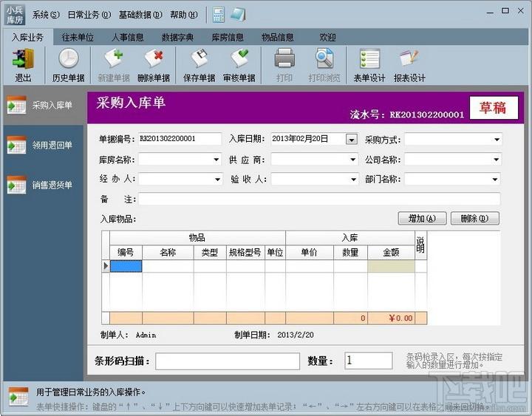Select the 入库业务 tab
532x416 pixels.
(28, 38)
